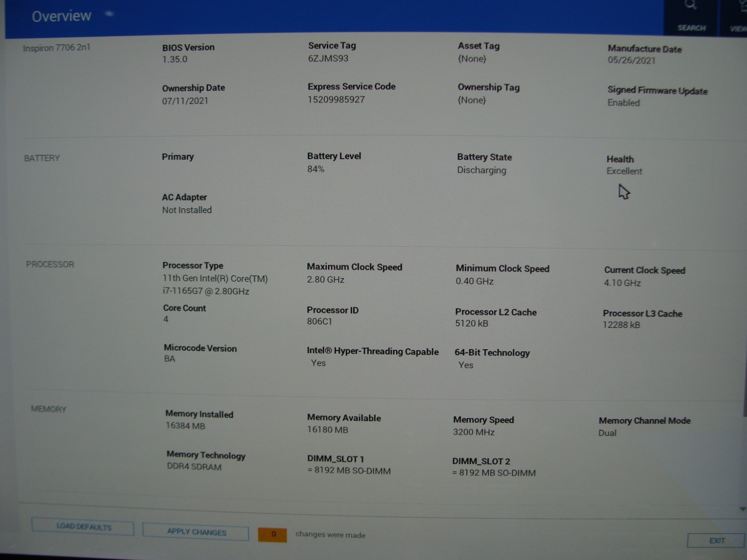
Task: Click the EXIT button
Action: [x=716, y=540]
